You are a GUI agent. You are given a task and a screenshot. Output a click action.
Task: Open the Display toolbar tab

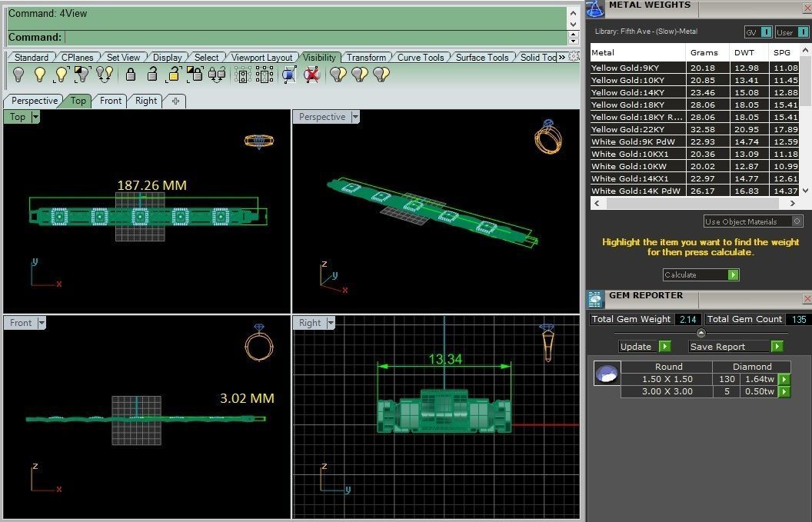(168, 58)
